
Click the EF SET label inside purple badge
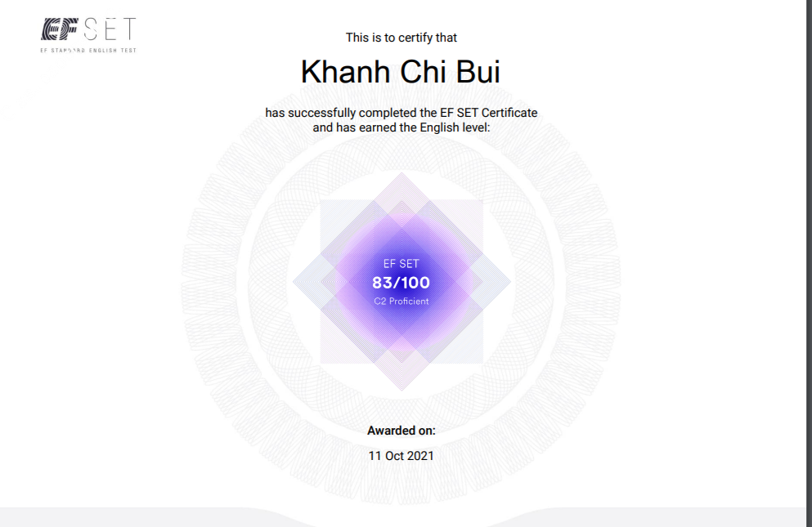(x=401, y=264)
